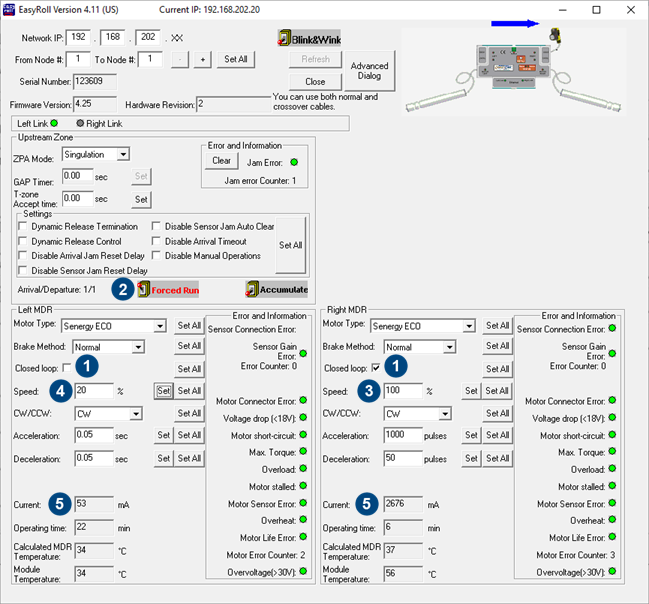This screenshot has height=604, width=649.
Task: Enable Left MDR Closed loop checkbox
Action: tap(67, 368)
